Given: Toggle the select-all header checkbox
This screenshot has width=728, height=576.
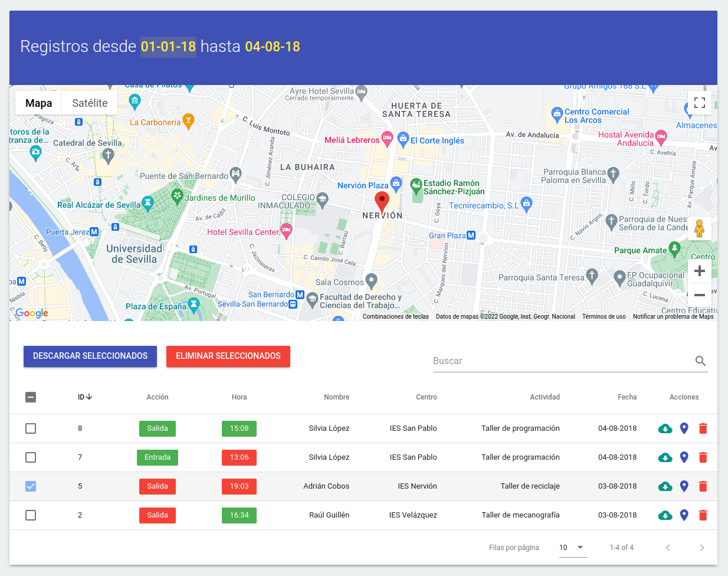Looking at the screenshot, I should [31, 397].
